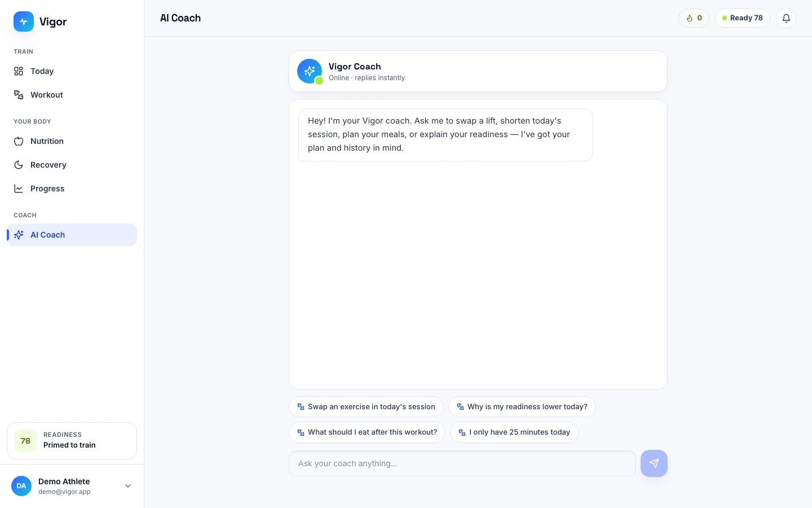Click the Ready 78 status pill
This screenshot has width=812, height=508.
(742, 18)
